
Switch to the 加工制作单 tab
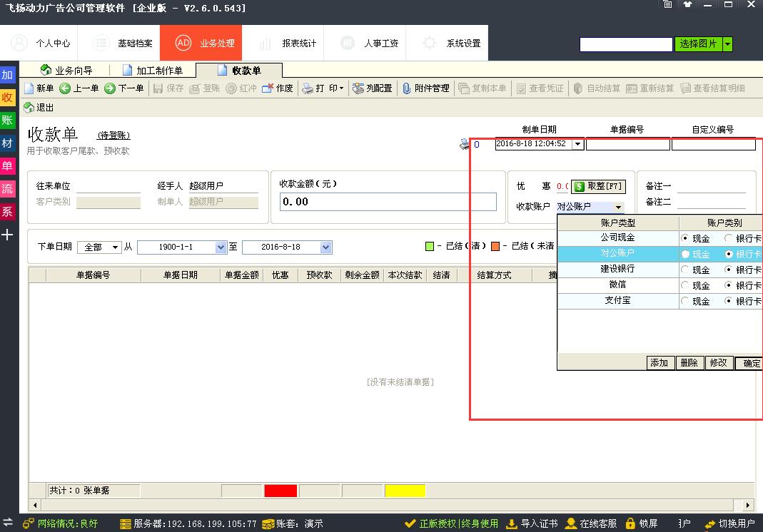[x=152, y=70]
